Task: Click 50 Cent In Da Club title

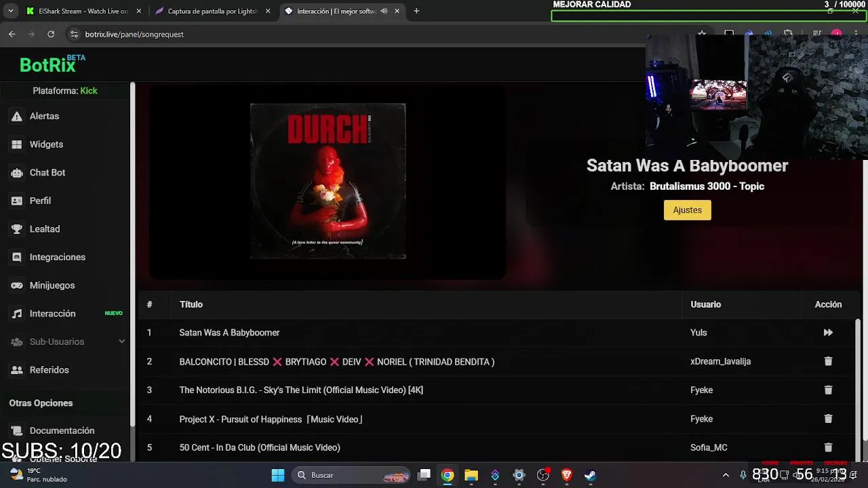Action: (x=260, y=447)
